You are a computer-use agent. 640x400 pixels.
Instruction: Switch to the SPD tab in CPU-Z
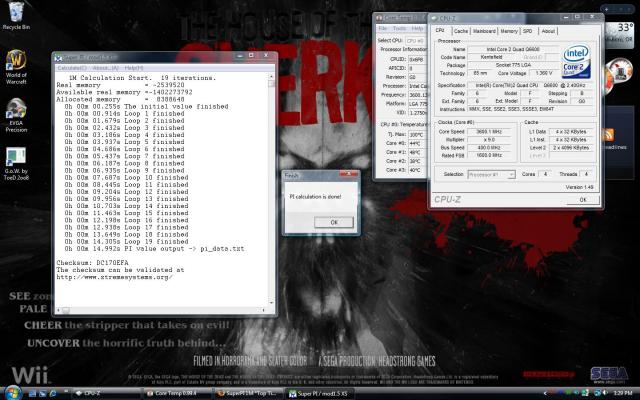click(x=528, y=31)
